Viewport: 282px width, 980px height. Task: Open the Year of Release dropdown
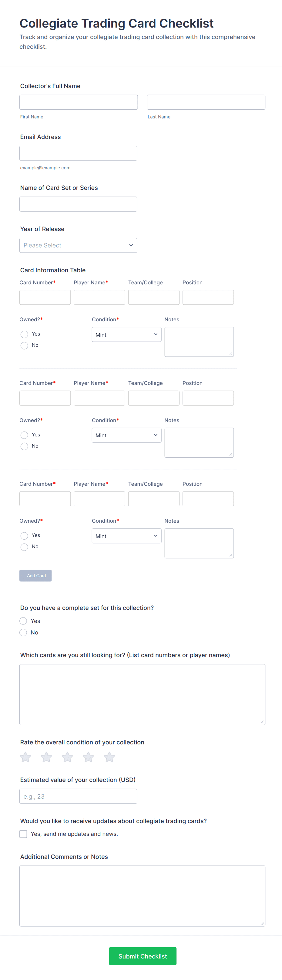tap(78, 245)
